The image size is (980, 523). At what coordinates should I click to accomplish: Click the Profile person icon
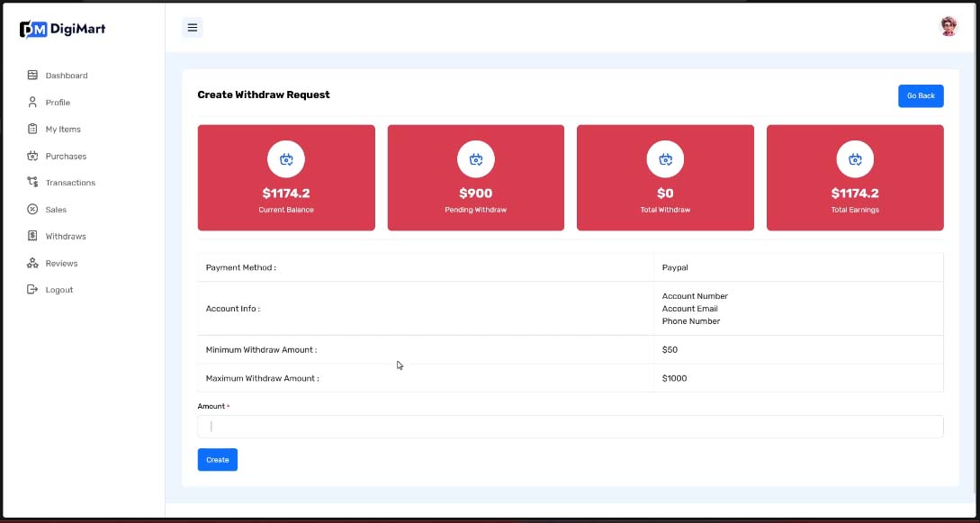(x=32, y=103)
